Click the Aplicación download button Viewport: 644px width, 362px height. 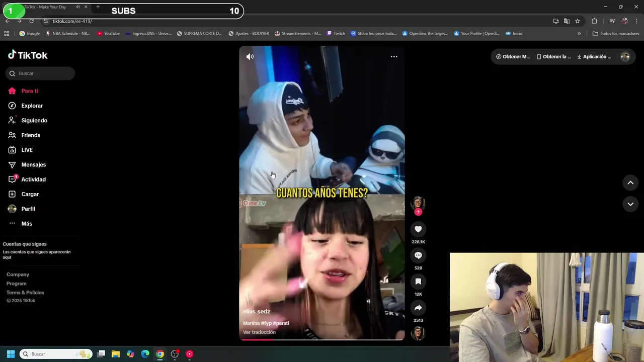[x=594, y=57]
